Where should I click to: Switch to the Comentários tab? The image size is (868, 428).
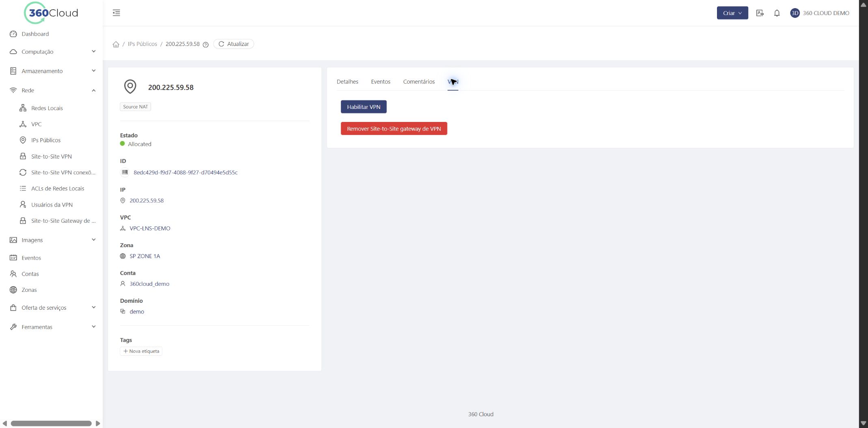(x=419, y=82)
